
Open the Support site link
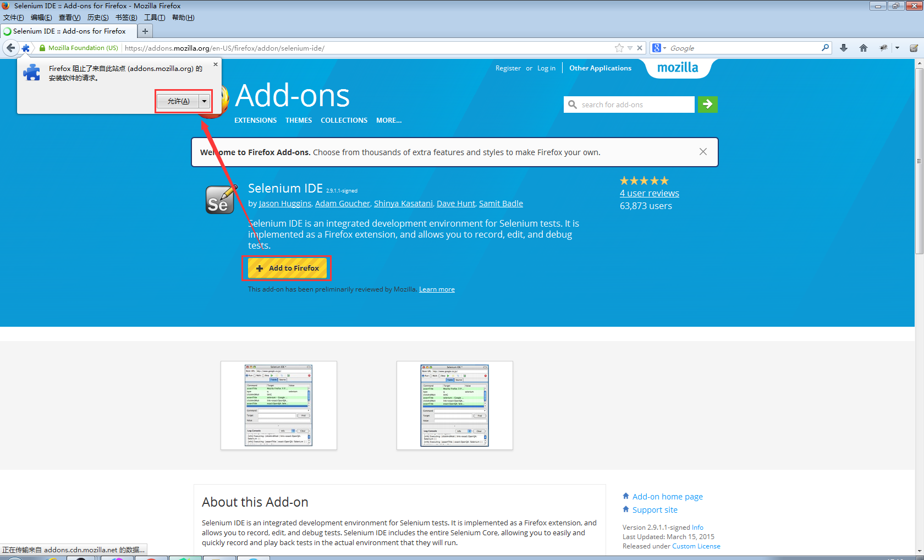(655, 510)
